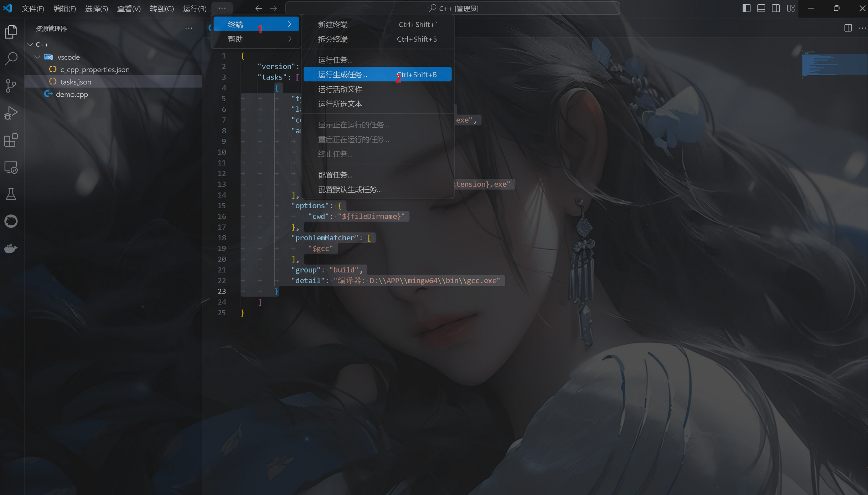Open the customize layout icon
Screen dimensions: 868x495
pos(791,8)
